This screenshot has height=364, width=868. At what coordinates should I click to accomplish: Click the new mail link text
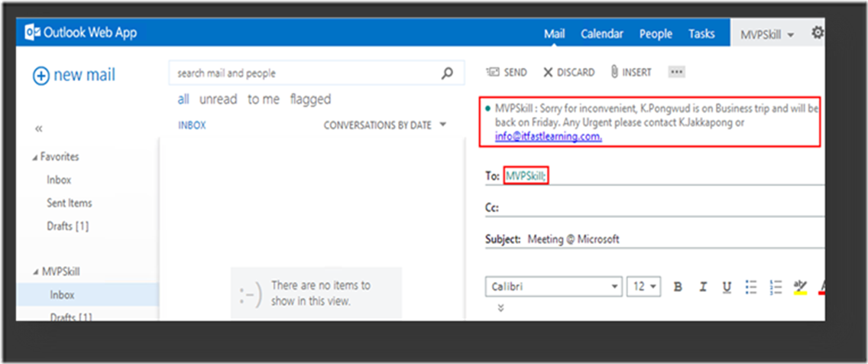point(84,75)
